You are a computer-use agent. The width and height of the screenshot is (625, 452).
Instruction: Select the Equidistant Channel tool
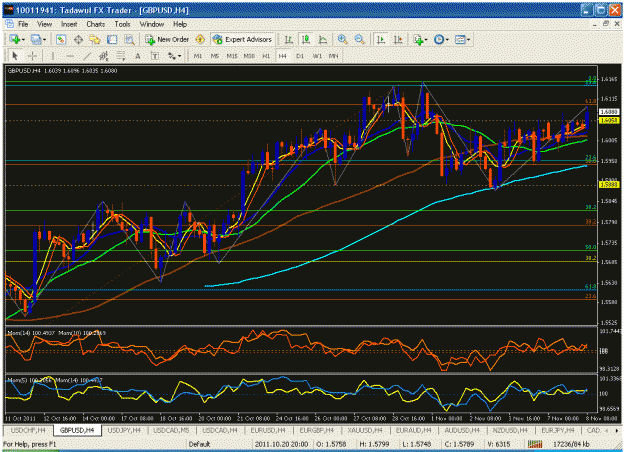104,56
